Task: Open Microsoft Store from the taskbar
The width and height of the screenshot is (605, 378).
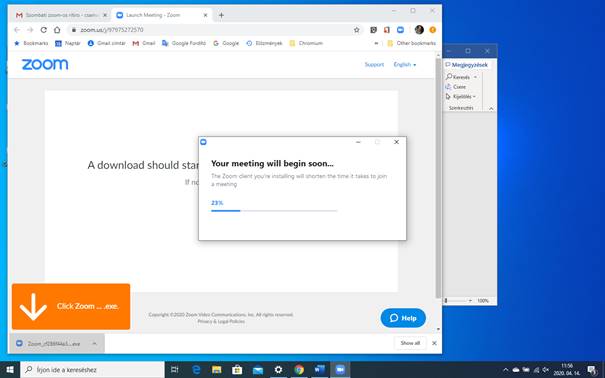Action: (x=237, y=370)
